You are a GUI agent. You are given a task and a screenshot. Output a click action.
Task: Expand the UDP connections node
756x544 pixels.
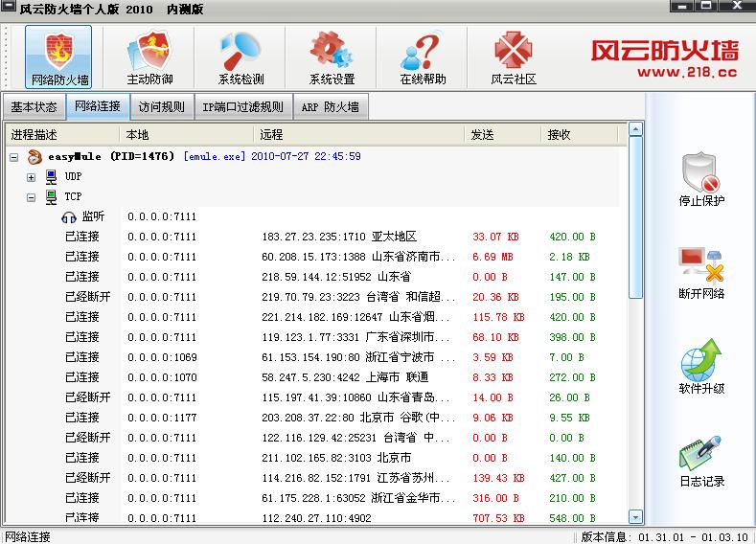[x=31, y=177]
